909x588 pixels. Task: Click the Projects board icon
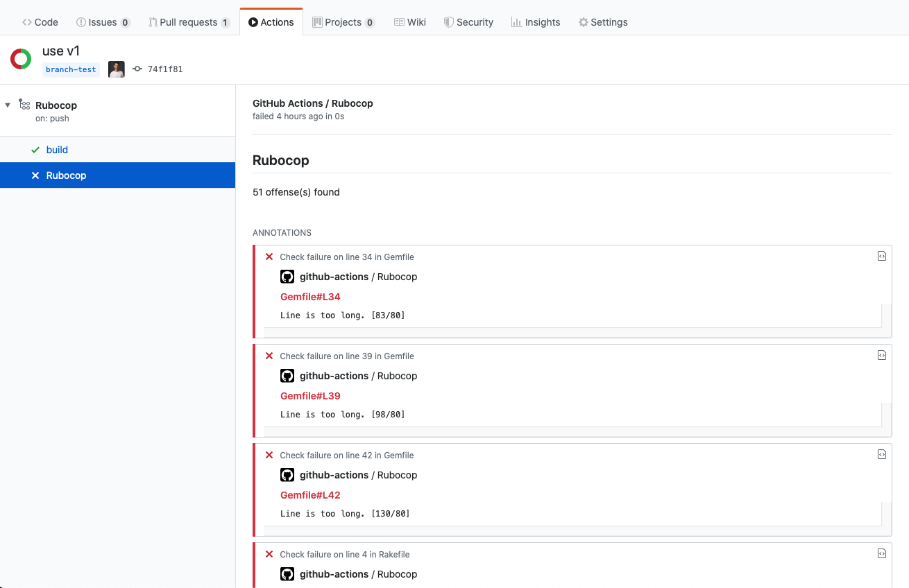click(x=317, y=22)
